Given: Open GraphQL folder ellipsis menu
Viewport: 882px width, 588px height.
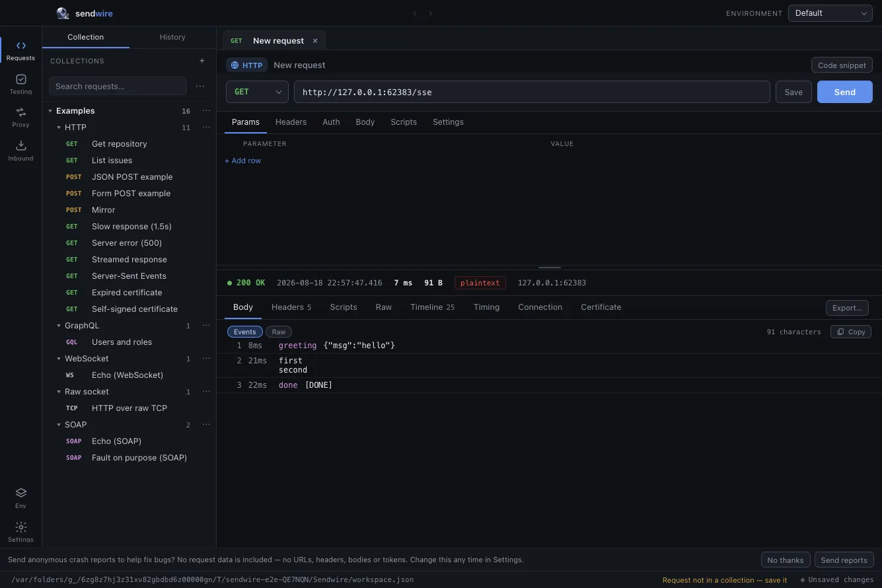Looking at the screenshot, I should (206, 325).
